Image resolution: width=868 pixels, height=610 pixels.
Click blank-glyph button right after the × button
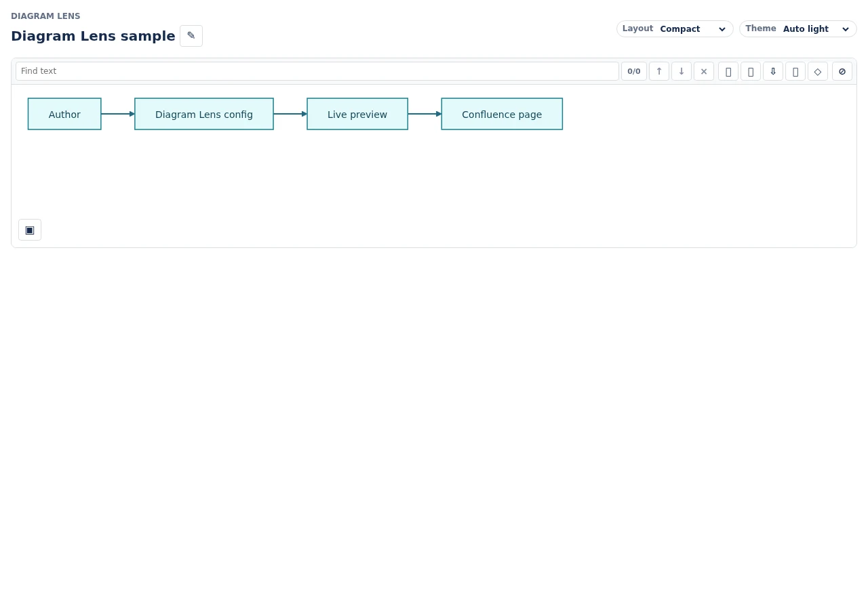[x=728, y=71]
